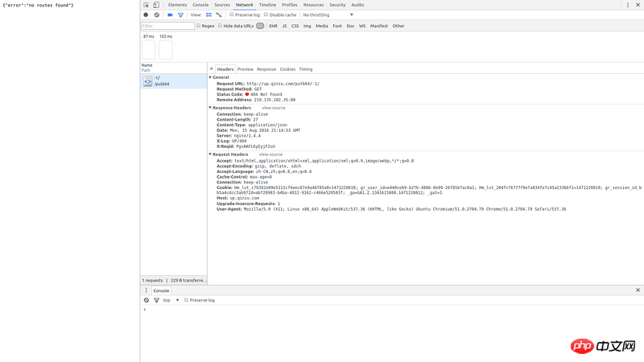
Task: Toggle the device mode toolbar icon
Action: click(x=156, y=5)
